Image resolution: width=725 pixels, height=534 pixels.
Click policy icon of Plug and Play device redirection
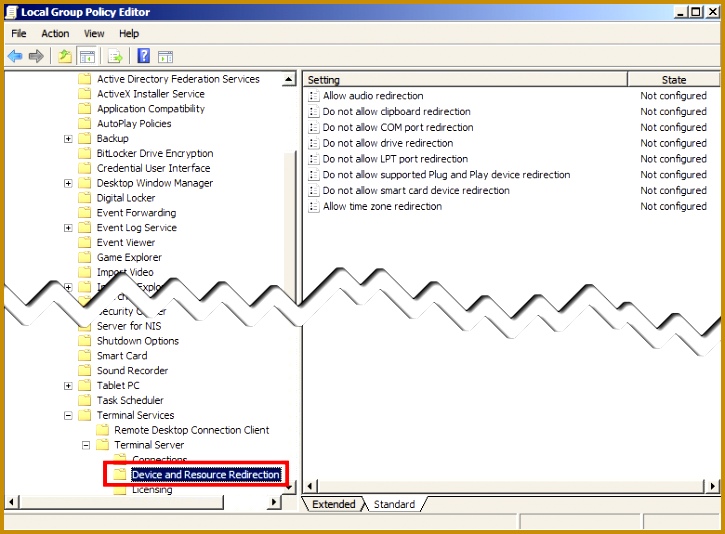coord(313,174)
